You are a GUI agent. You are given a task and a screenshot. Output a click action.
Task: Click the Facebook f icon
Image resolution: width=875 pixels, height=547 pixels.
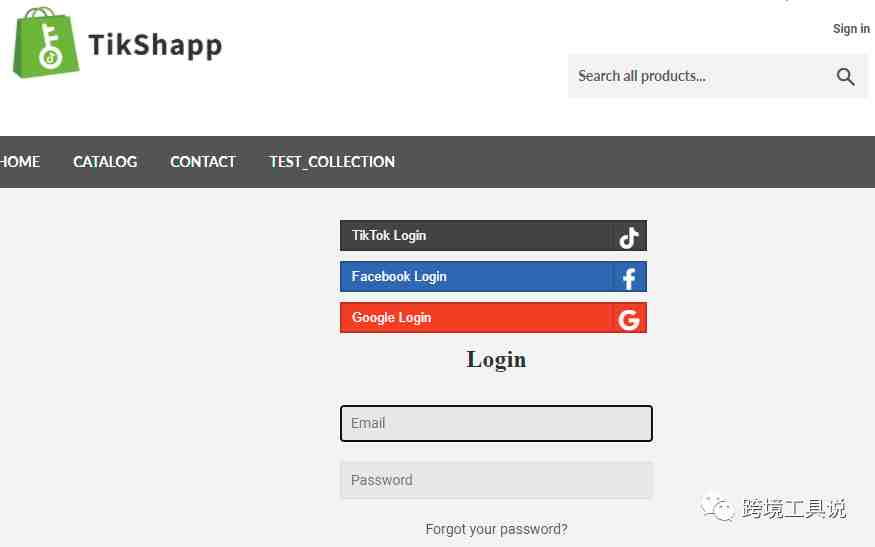point(629,279)
